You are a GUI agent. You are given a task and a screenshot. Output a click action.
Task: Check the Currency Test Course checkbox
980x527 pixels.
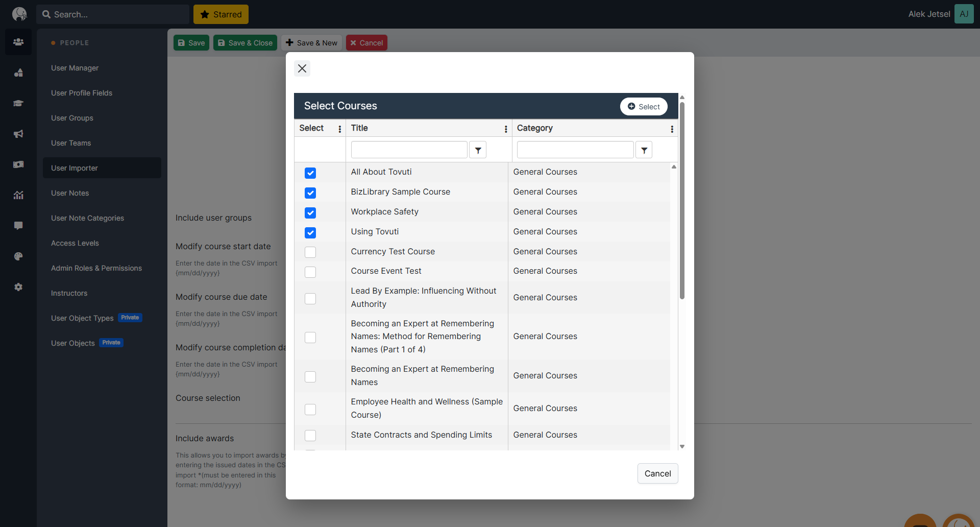coord(310,252)
